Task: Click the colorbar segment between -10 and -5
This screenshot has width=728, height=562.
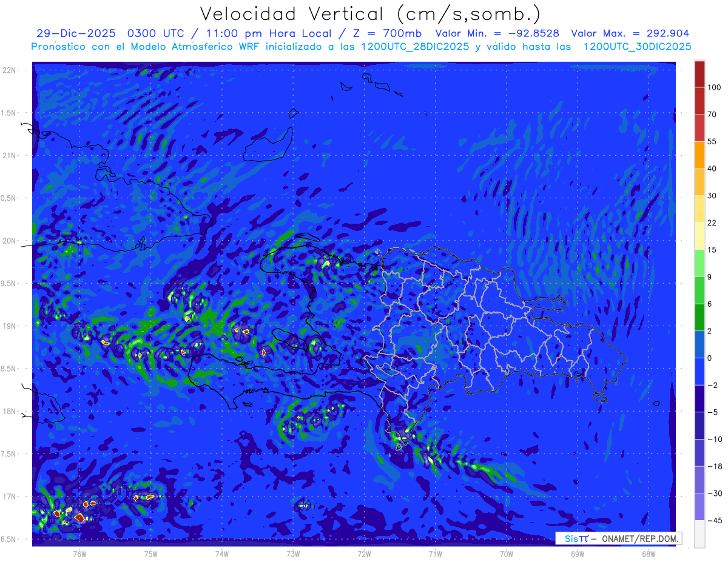Action: [699, 426]
